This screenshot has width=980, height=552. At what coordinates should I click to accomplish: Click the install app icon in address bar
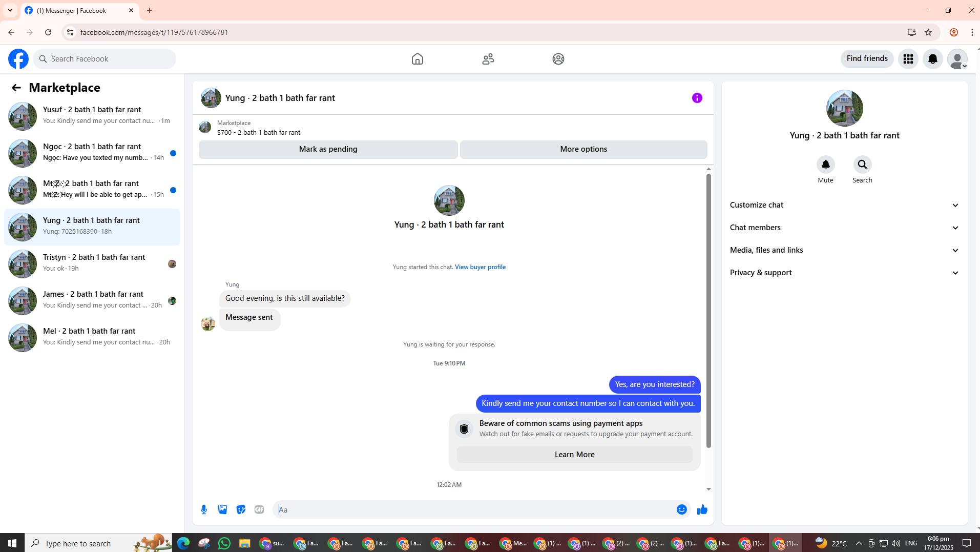coord(911,32)
